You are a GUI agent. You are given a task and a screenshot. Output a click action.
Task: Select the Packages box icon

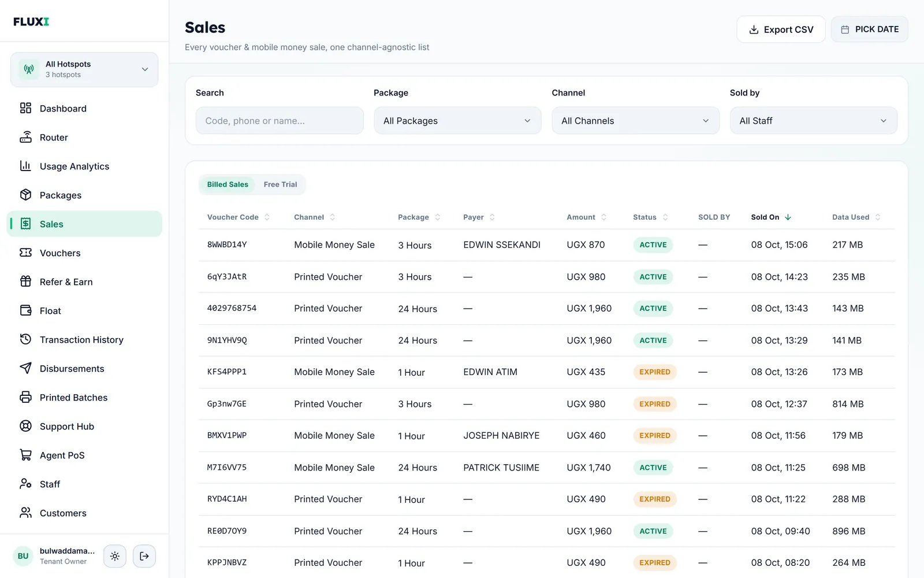pyautogui.click(x=25, y=195)
